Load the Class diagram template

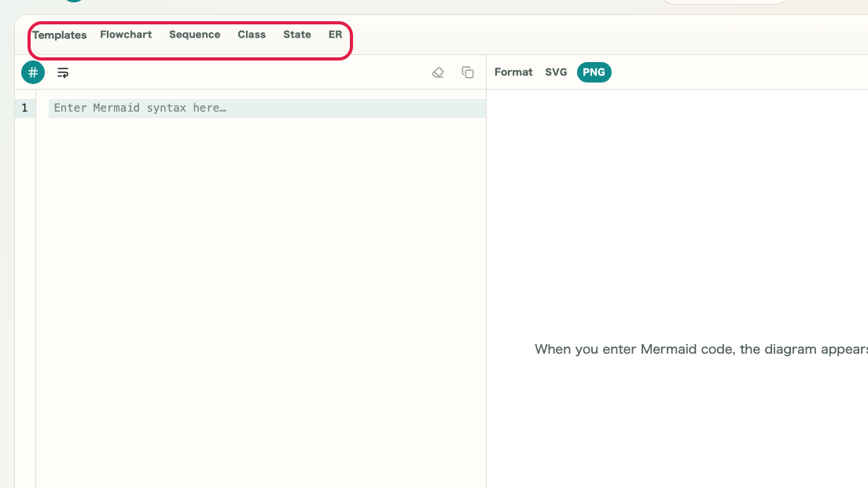tap(252, 35)
